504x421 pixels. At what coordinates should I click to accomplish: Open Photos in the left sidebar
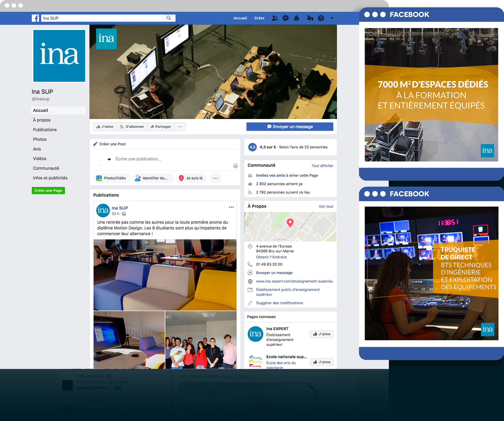coord(40,139)
